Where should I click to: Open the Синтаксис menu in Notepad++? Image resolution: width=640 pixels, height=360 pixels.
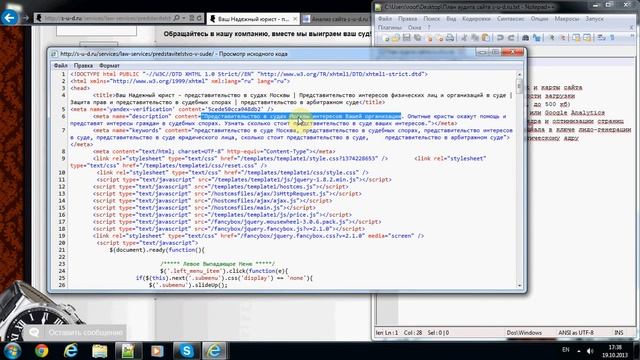(x=511, y=19)
